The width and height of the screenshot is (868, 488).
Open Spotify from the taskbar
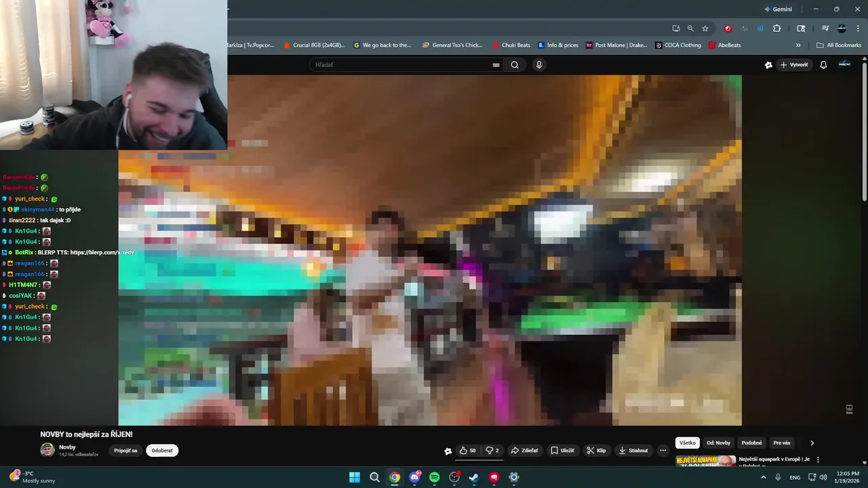(x=435, y=477)
